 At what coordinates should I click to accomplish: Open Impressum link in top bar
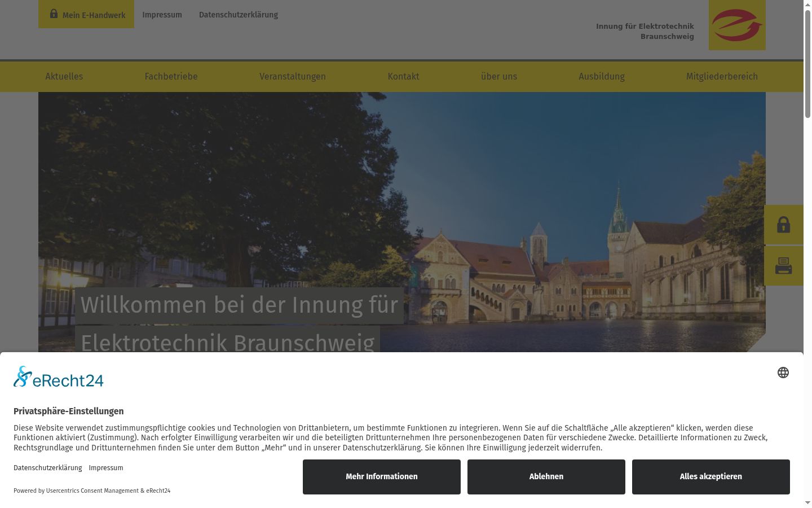[162, 15]
